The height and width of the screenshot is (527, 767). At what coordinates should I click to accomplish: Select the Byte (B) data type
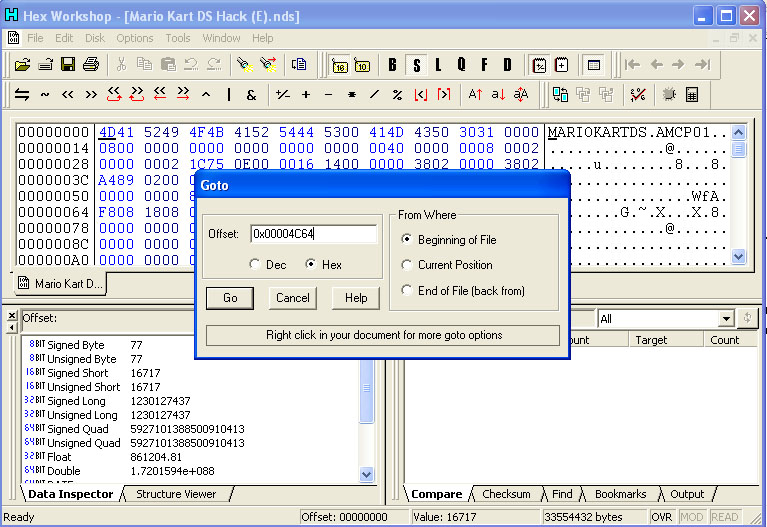pos(392,65)
